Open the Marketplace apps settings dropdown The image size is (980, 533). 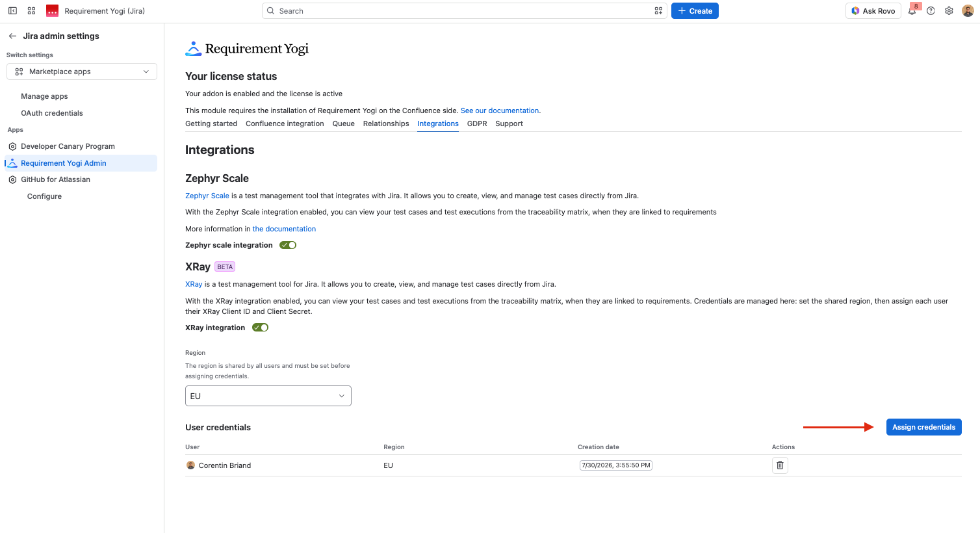point(82,71)
